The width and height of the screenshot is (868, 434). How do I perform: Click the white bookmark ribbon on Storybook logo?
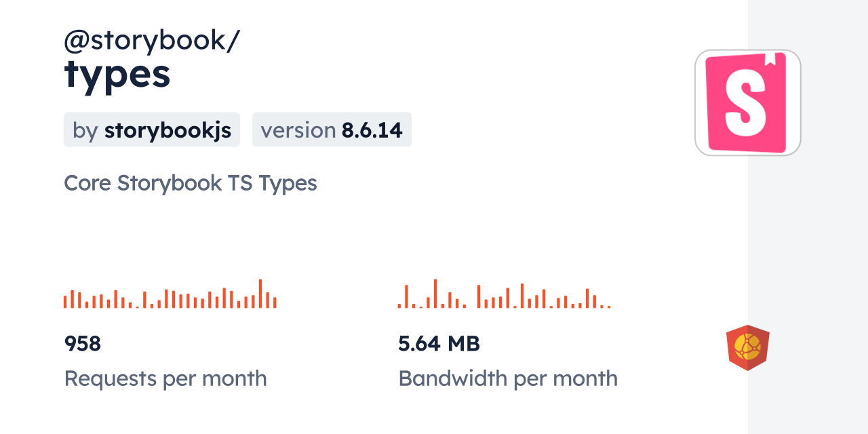[x=770, y=60]
